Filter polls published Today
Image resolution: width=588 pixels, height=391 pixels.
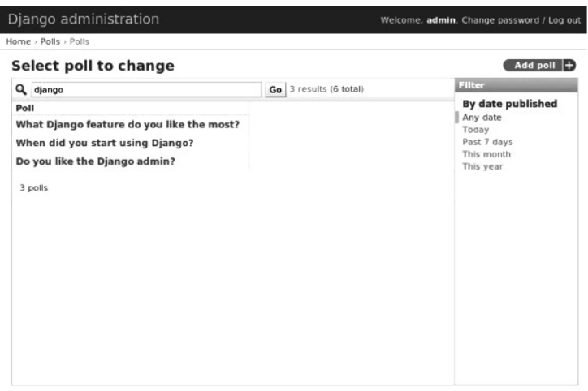tap(475, 130)
